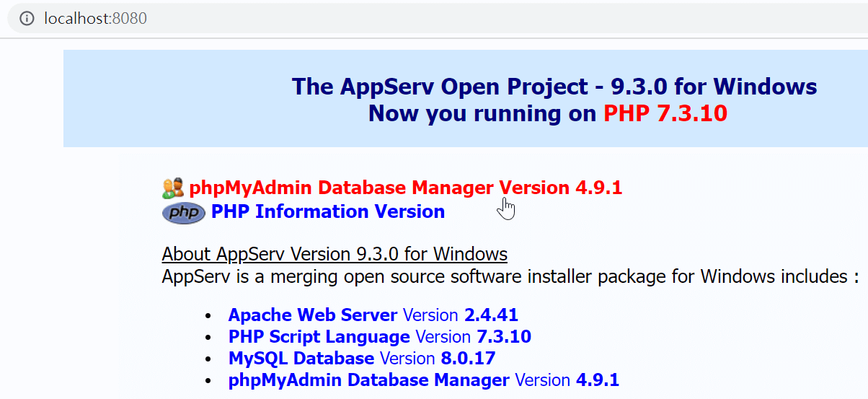868x399 pixels.
Task: Click the Apache version number 2.4.41
Action: coord(491,315)
